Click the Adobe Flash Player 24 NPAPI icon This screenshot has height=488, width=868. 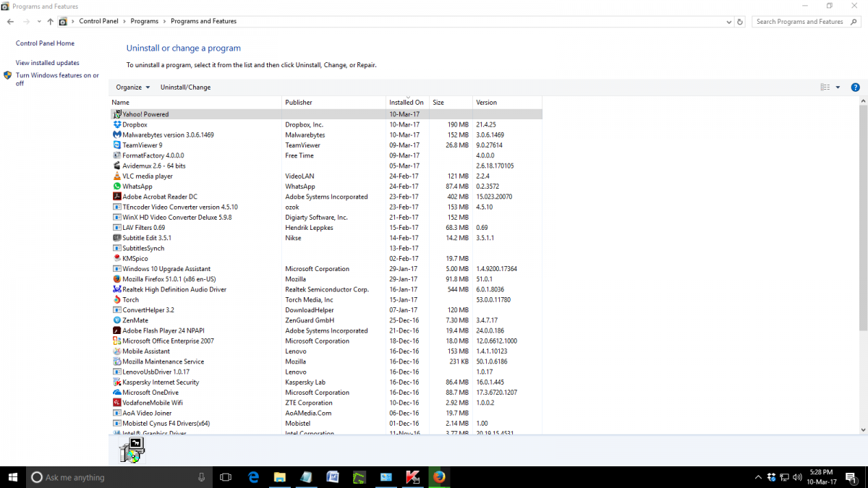116,330
